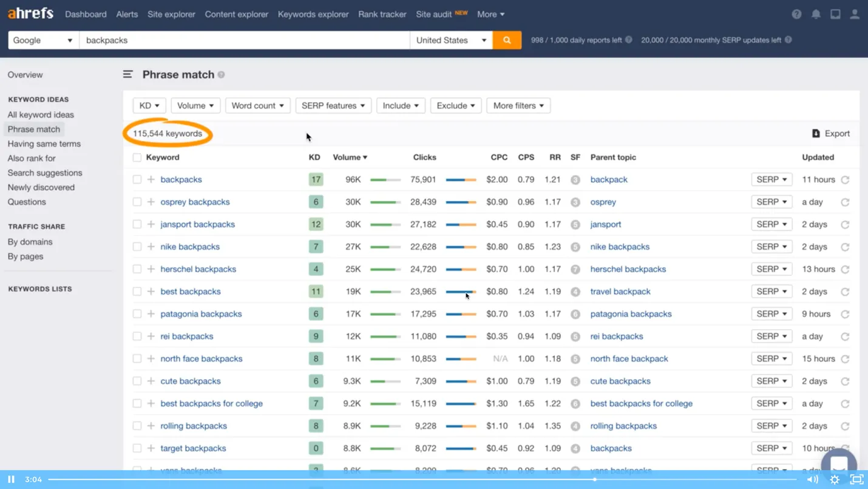This screenshot has width=868, height=489.
Task: Click the Export button
Action: [x=831, y=134]
